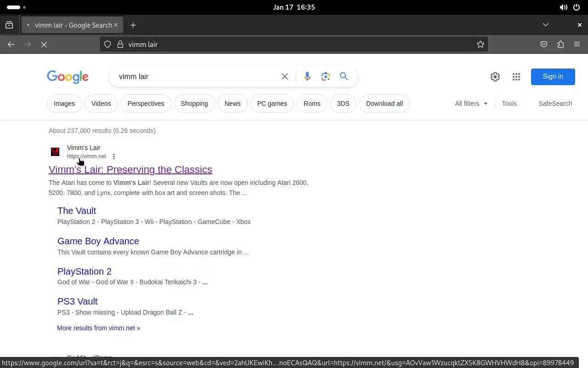Click the browser address bar
Image resolution: width=588 pixels, height=368 pixels.
(x=294, y=44)
